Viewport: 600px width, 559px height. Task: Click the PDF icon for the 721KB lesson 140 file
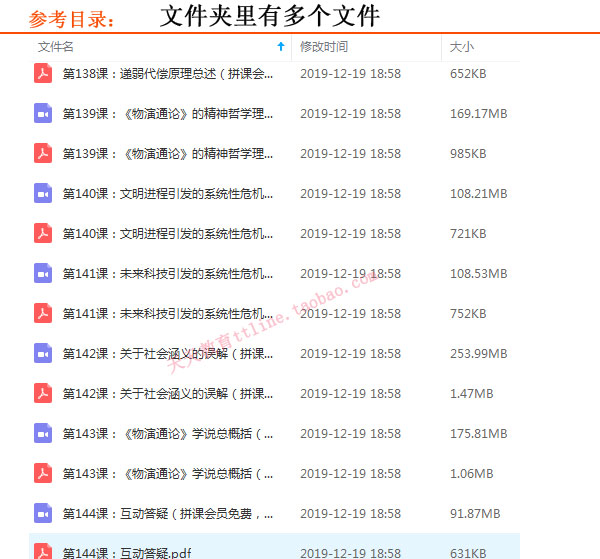pyautogui.click(x=43, y=233)
